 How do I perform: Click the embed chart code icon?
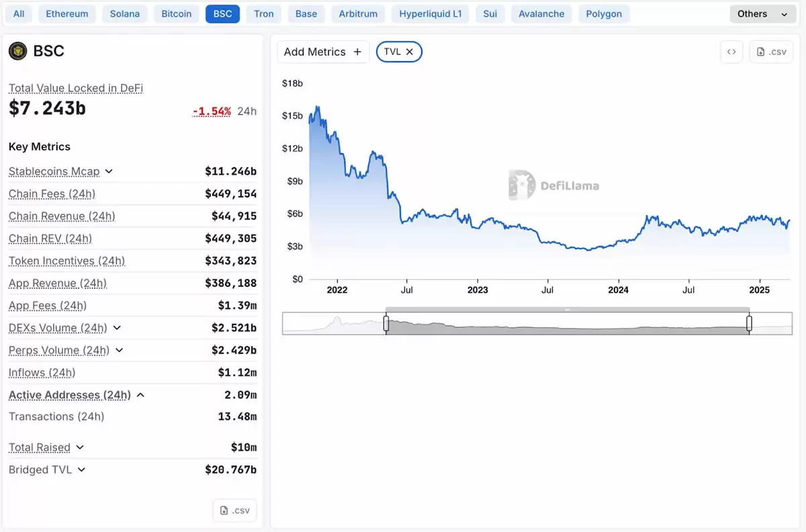click(x=731, y=51)
